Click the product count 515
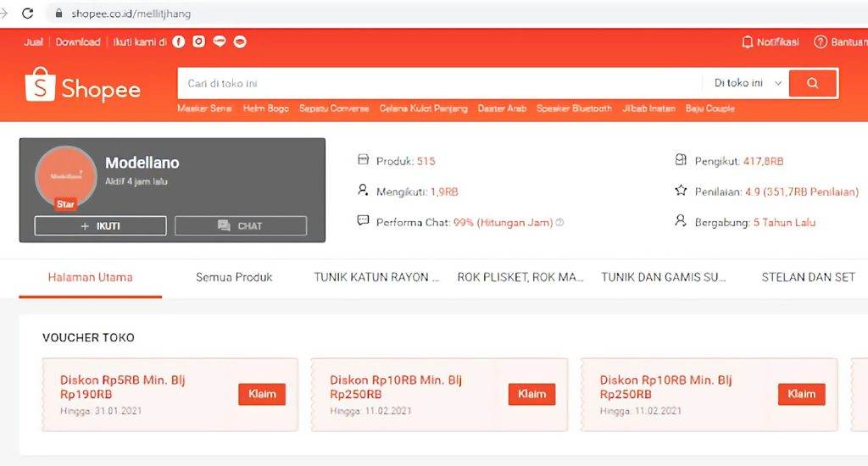The image size is (868, 466). [x=426, y=161]
